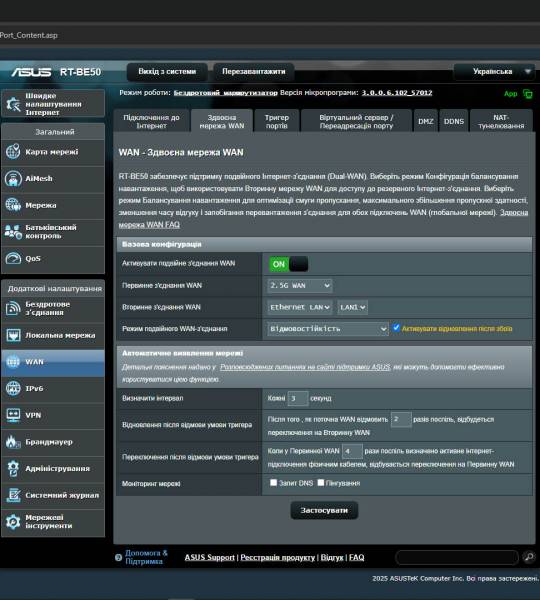Click the Вихід з системи button
This screenshot has height=600, width=540.
167,72
